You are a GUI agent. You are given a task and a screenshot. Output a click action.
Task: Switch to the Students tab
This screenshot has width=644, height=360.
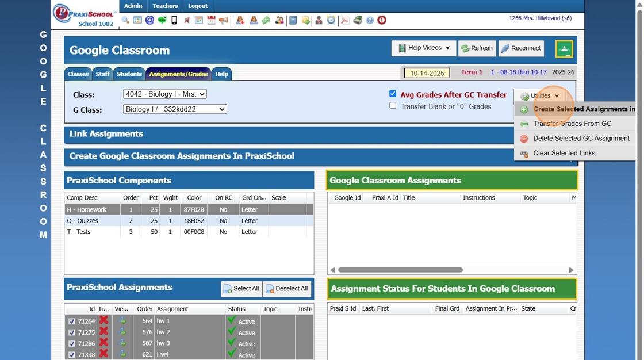point(129,74)
